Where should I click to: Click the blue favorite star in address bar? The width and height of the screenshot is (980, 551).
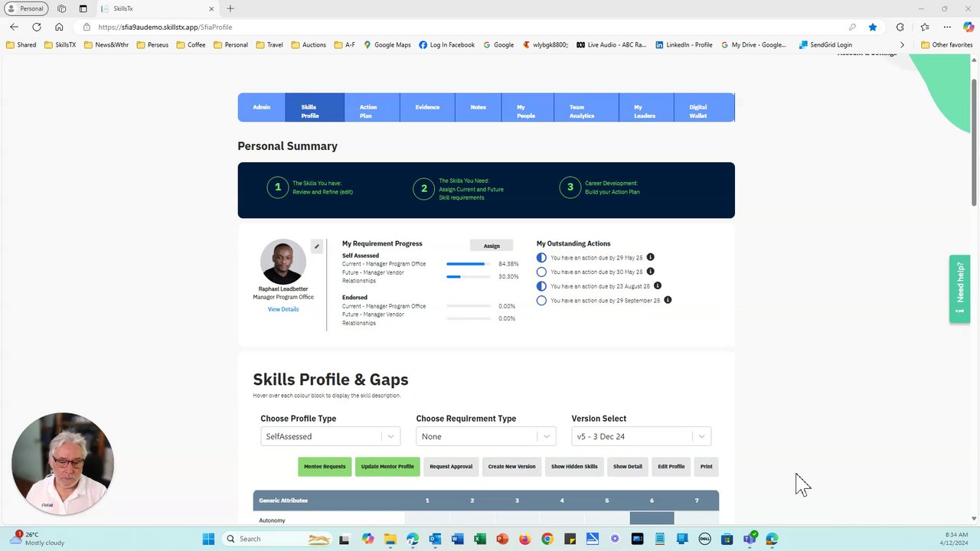pos(873,27)
